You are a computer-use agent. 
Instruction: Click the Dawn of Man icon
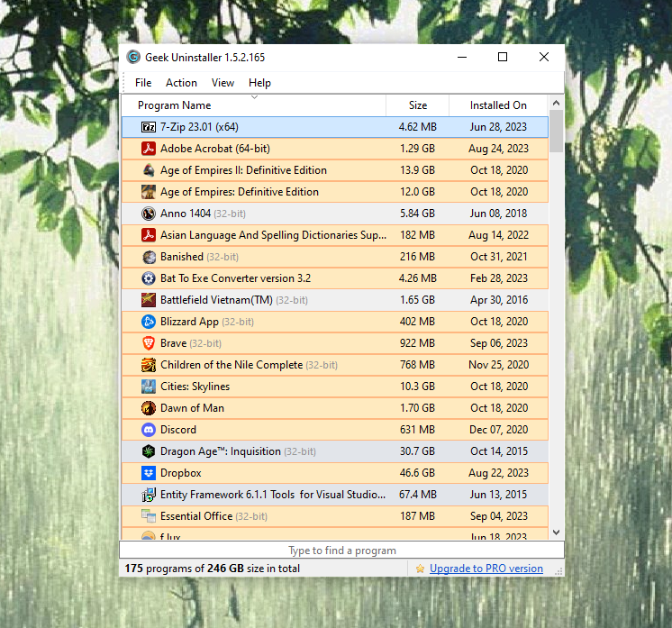pos(149,408)
